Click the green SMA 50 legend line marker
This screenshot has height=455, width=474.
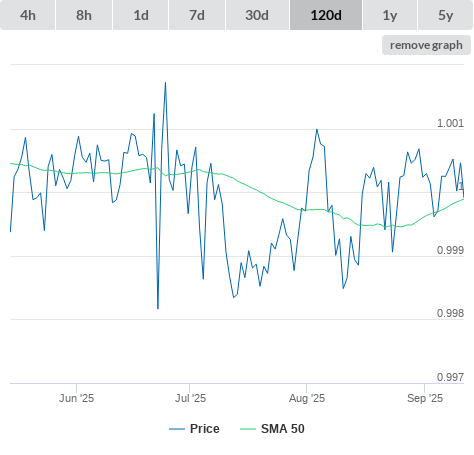click(248, 429)
